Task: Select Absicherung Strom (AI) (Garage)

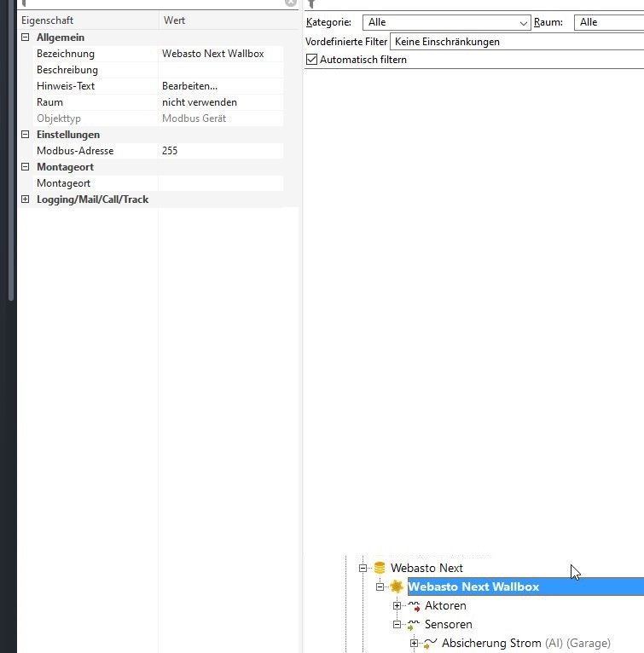Action: [x=526, y=643]
